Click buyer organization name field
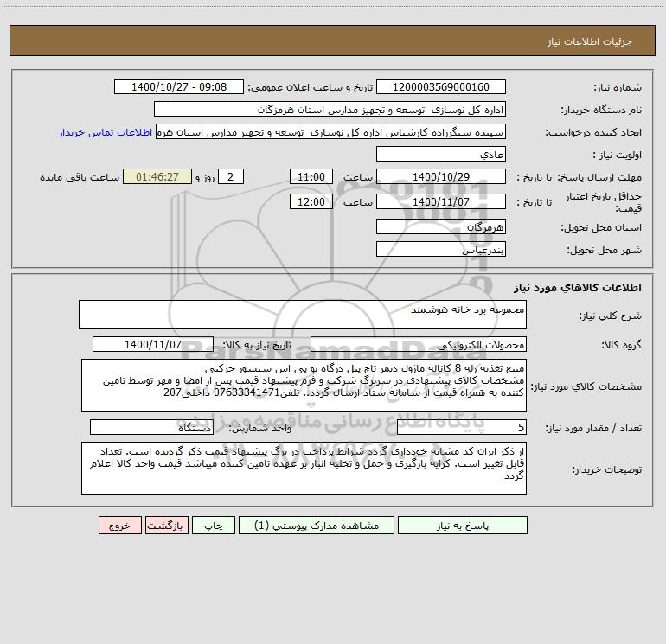 pyautogui.click(x=330, y=110)
